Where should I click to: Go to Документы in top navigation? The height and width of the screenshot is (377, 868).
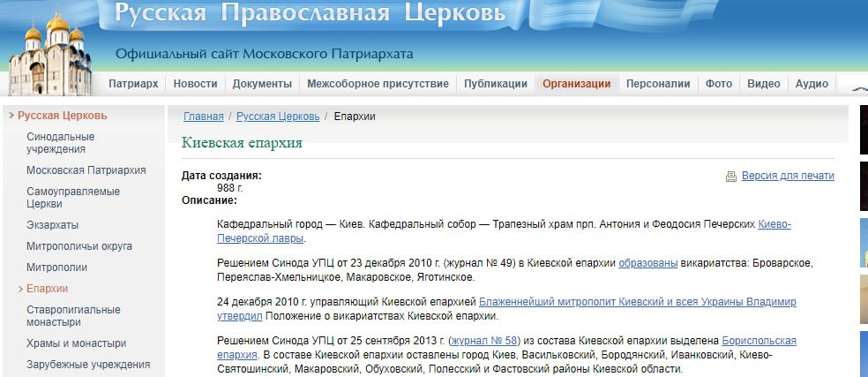click(262, 84)
